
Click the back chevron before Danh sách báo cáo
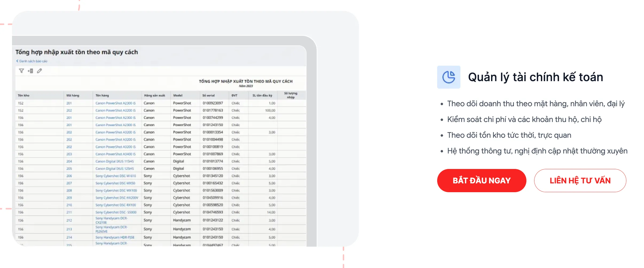[x=17, y=61]
